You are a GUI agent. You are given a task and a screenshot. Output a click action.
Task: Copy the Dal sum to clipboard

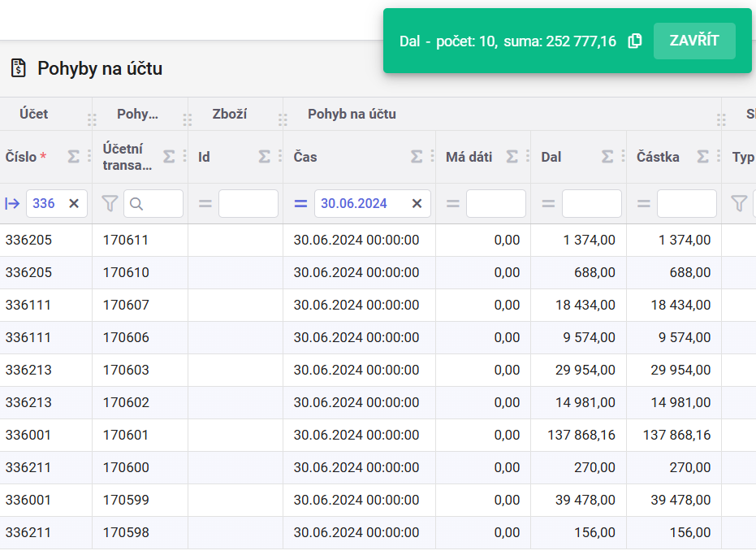click(635, 41)
